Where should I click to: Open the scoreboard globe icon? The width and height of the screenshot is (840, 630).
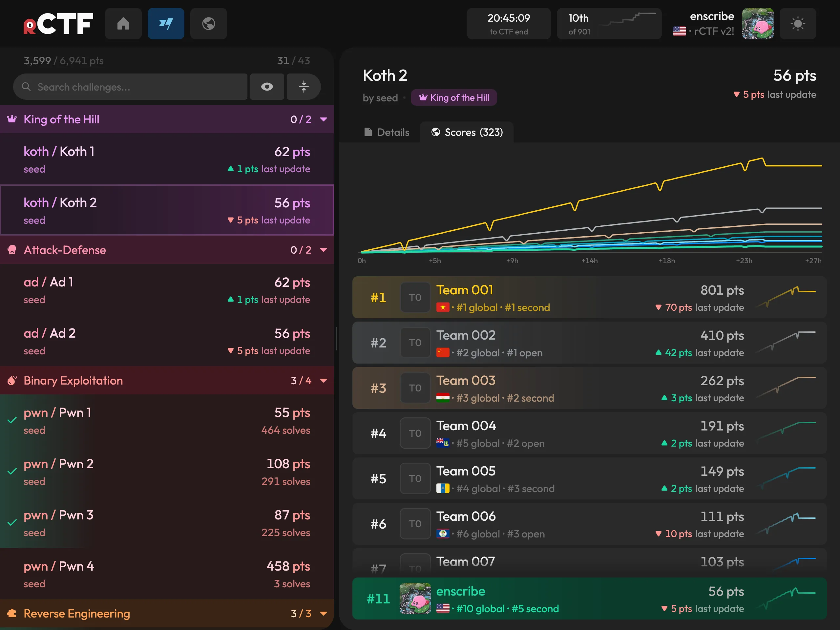[208, 24]
